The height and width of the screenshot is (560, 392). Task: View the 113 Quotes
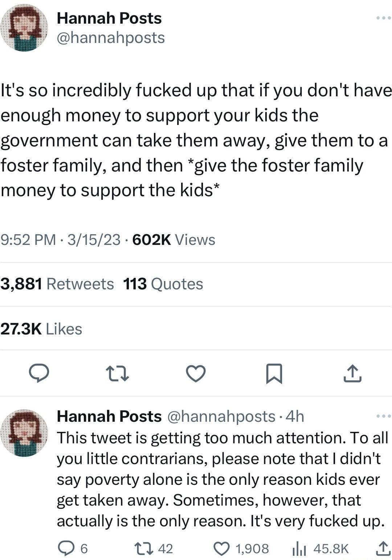(163, 284)
